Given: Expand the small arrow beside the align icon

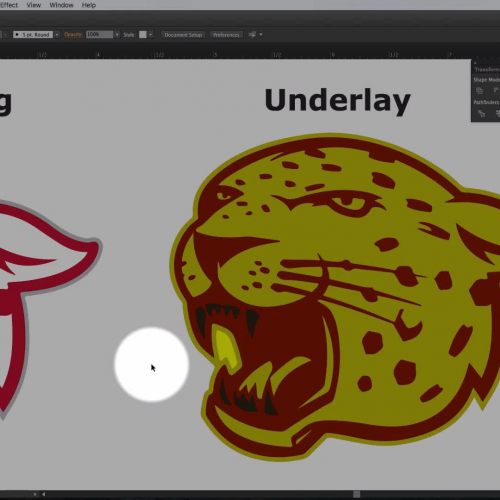Looking at the screenshot, I should point(261,34).
